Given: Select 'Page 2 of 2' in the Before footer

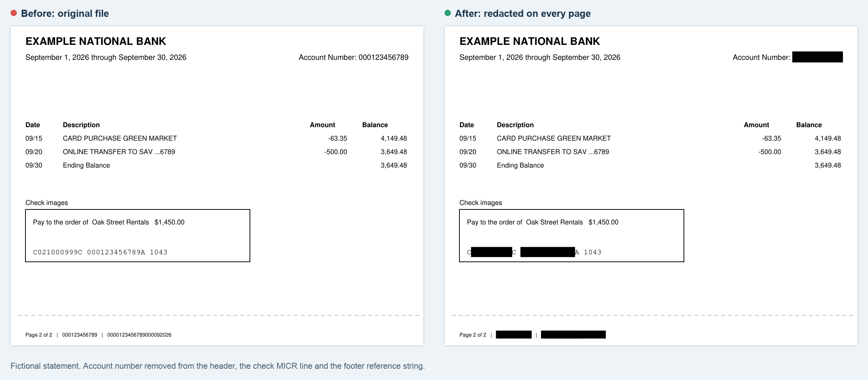Looking at the screenshot, I should (x=39, y=335).
